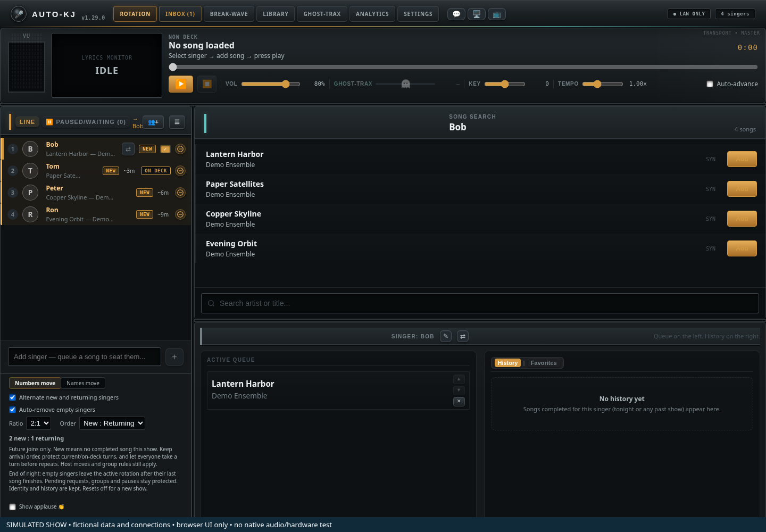Open the Library tab
This screenshot has width=766, height=532.
point(276,14)
